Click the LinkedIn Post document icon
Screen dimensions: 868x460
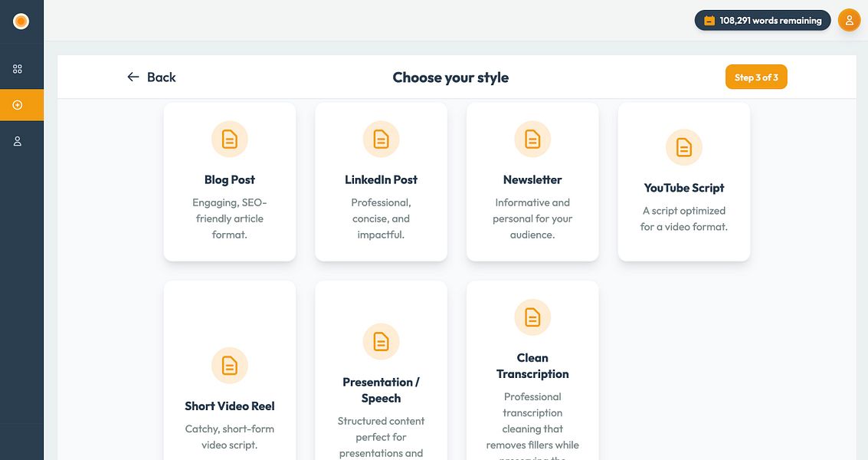(x=381, y=139)
